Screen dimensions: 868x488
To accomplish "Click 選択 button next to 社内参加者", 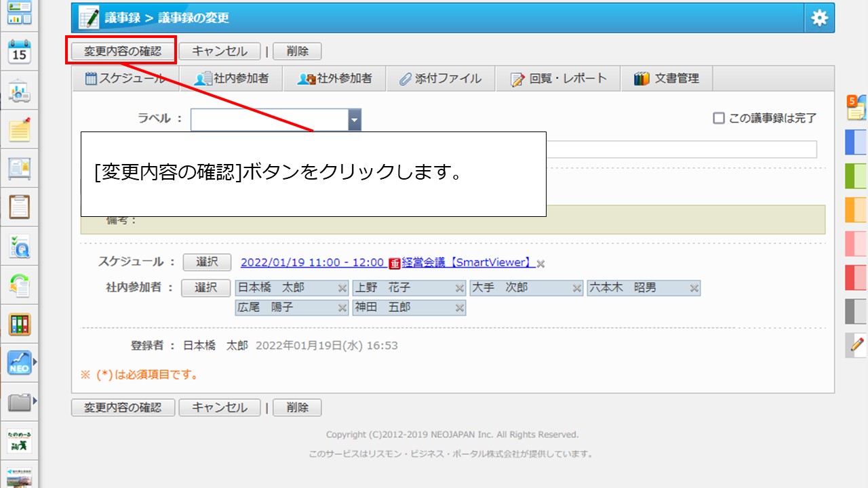I will tap(205, 287).
